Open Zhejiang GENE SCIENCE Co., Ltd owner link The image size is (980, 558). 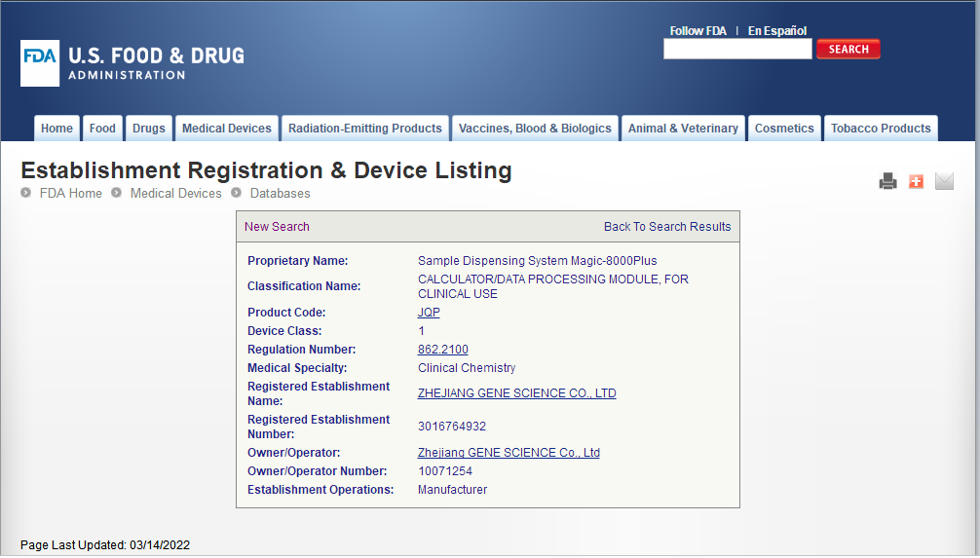[x=509, y=453]
